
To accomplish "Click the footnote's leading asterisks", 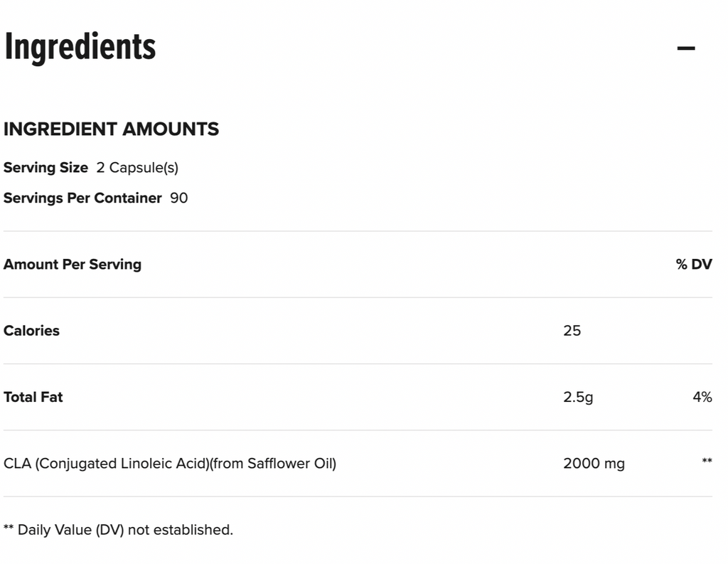I will point(9,527).
